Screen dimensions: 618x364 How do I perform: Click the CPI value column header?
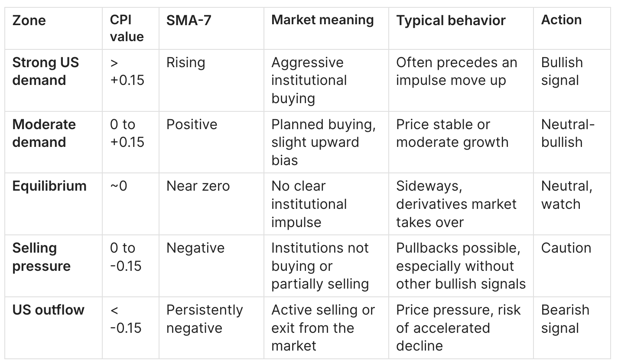127,28
